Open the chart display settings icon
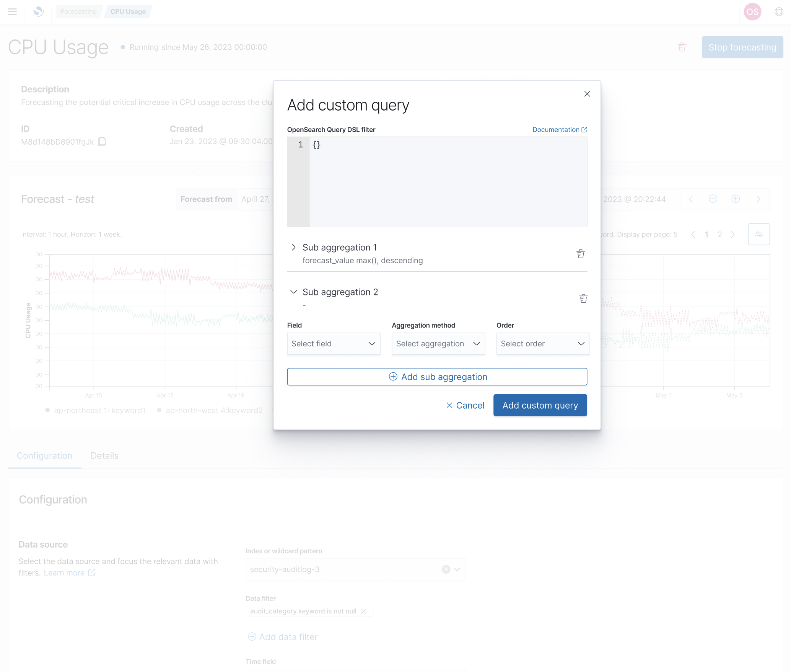The image size is (791, 672). coord(759,234)
